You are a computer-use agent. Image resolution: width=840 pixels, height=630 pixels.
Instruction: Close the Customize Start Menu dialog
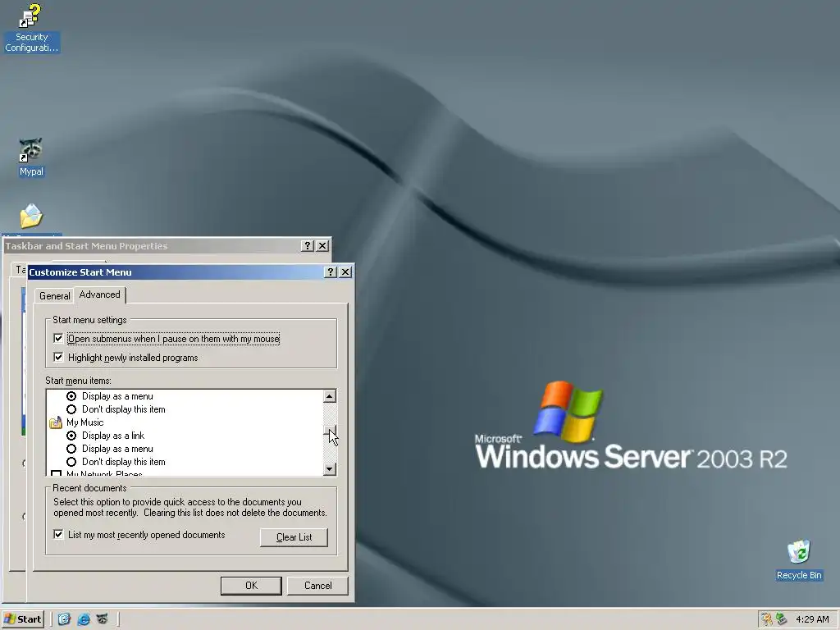click(x=345, y=272)
